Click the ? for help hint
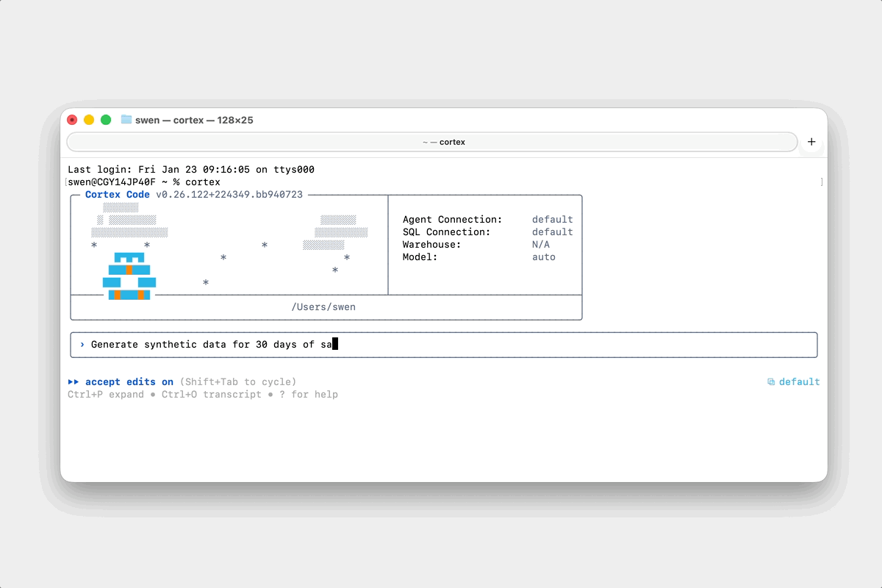The width and height of the screenshot is (882, 588). 309,395
